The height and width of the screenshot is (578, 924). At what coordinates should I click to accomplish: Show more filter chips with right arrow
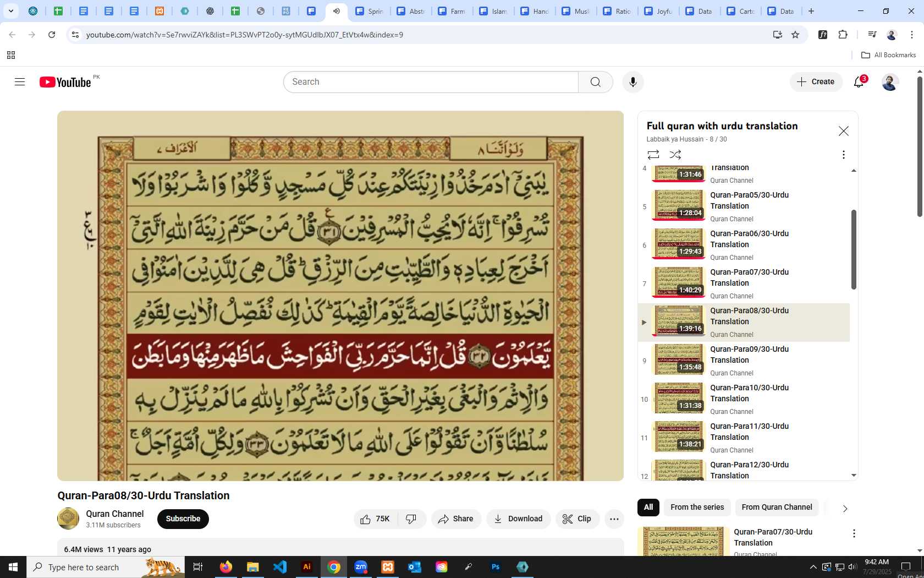click(x=845, y=508)
